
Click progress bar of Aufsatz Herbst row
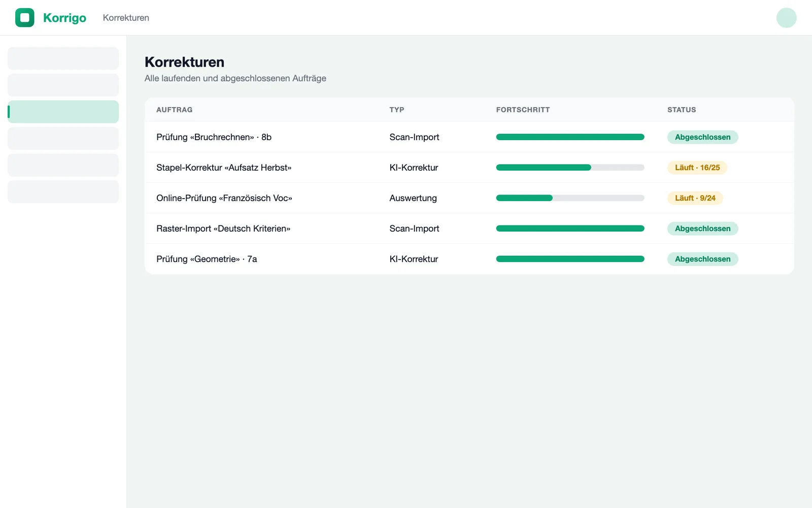[x=570, y=168]
